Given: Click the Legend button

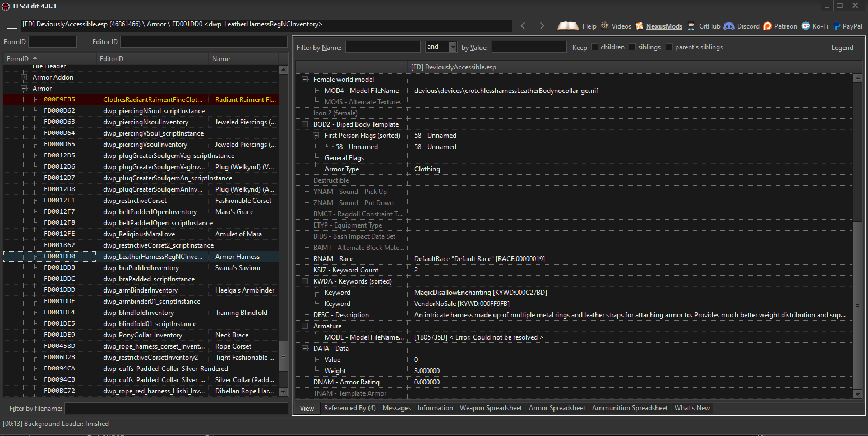Looking at the screenshot, I should pos(842,47).
